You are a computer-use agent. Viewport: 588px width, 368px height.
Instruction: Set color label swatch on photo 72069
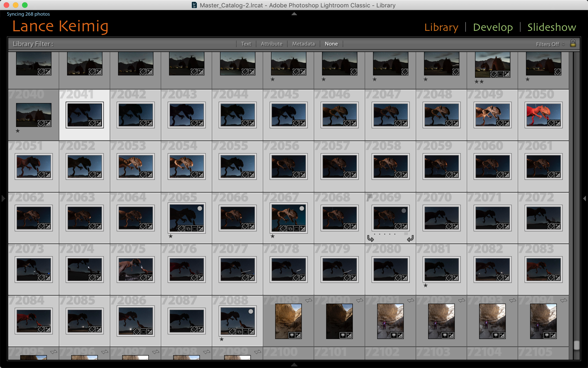[406, 234]
